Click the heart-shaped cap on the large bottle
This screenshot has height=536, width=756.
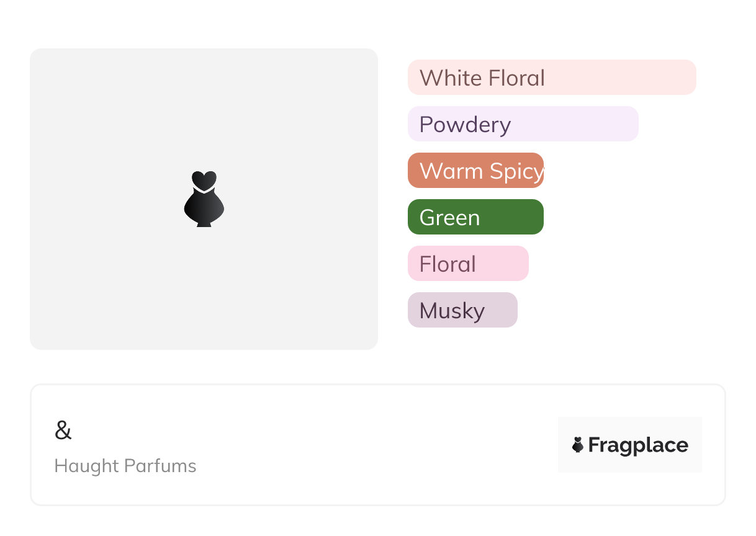point(204,179)
